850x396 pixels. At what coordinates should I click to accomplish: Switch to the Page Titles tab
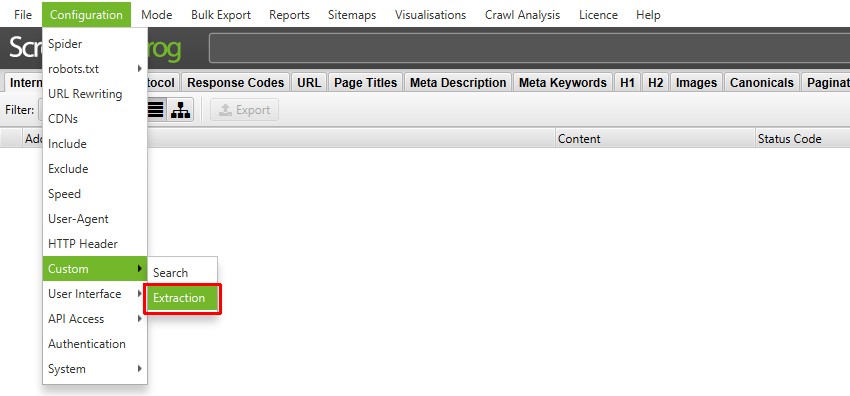coord(365,83)
